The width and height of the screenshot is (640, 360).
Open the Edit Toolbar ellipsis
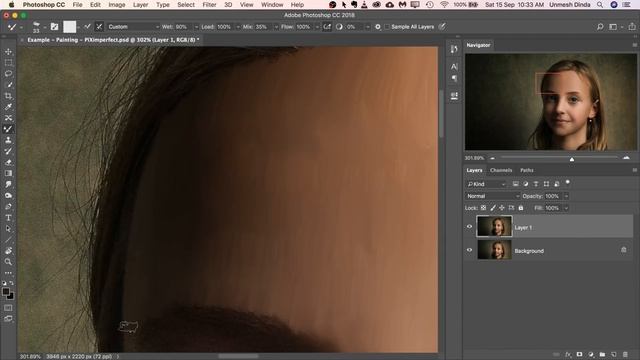pos(8,273)
